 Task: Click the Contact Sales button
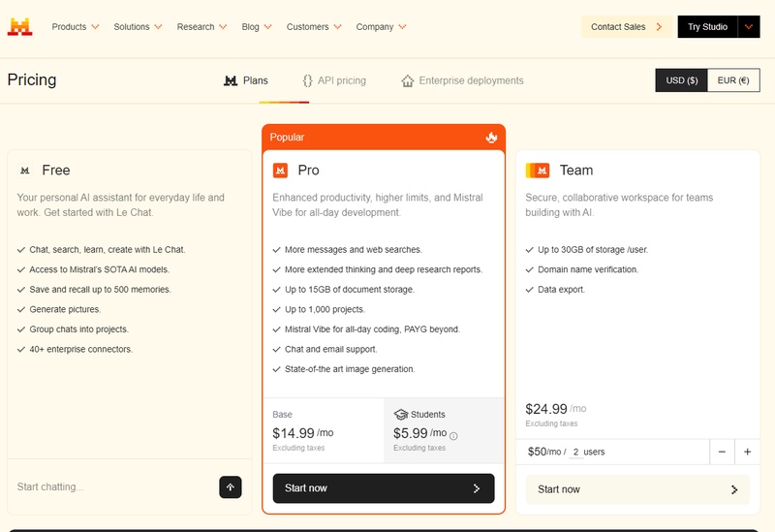pos(626,27)
